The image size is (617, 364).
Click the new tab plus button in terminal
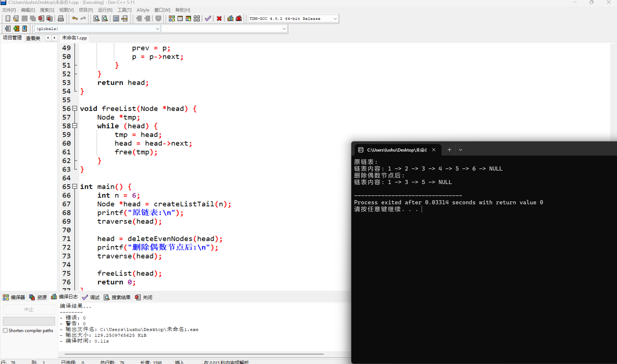tap(449, 150)
